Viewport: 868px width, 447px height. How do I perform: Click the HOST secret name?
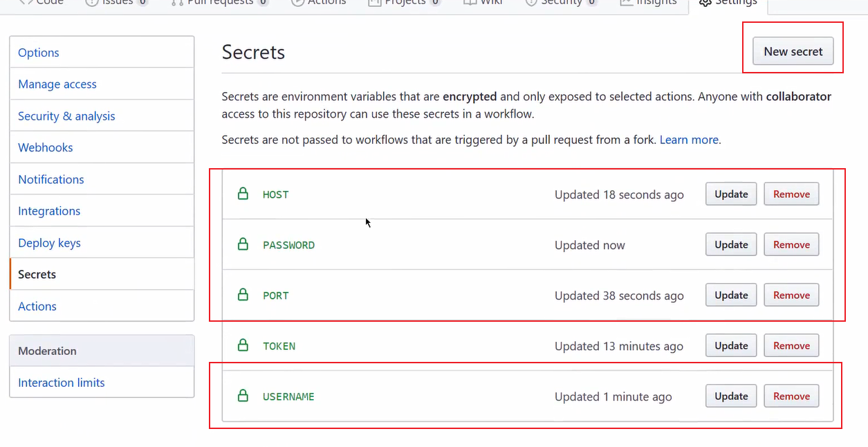pos(275,194)
